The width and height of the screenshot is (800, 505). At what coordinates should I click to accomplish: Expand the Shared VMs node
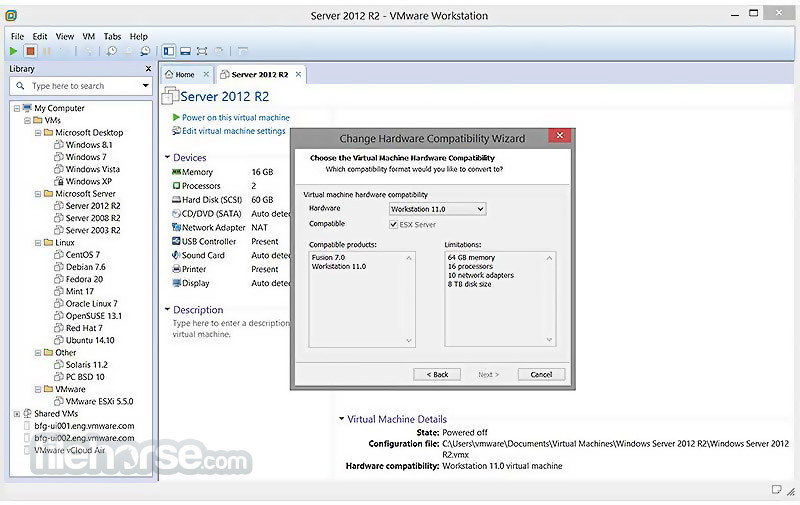tap(17, 414)
